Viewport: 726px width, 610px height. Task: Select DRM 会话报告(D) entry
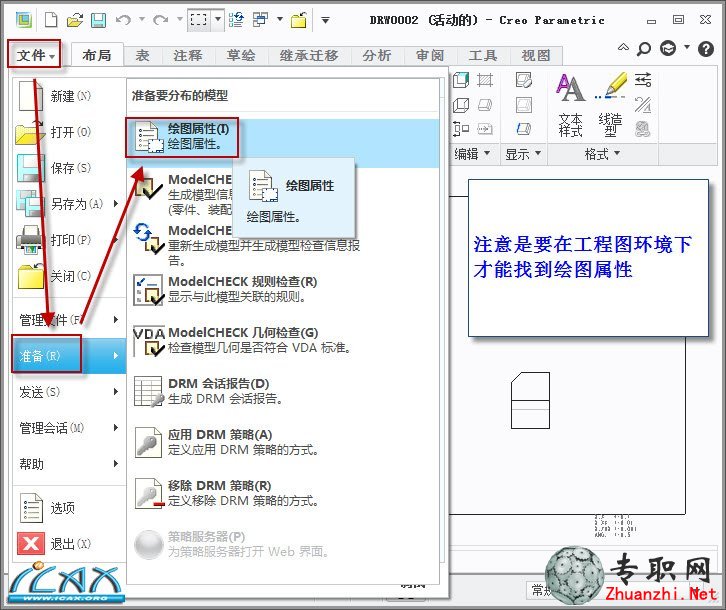point(282,391)
